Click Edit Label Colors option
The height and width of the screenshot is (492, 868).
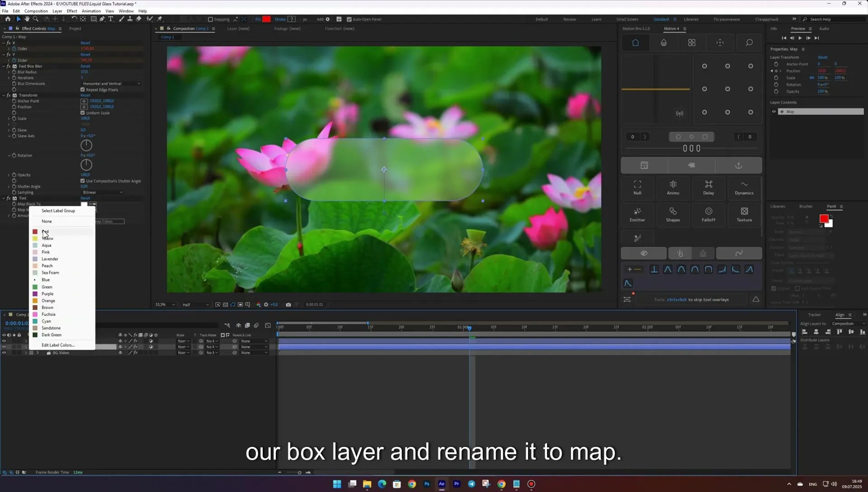click(x=58, y=345)
